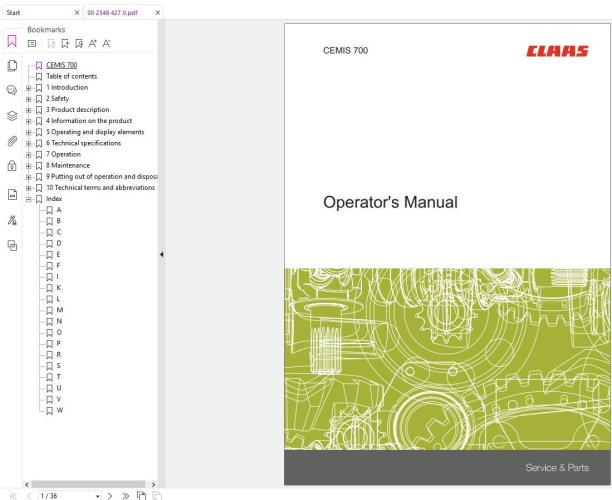
Task: Open the Comments panel
Action: pyautogui.click(x=12, y=91)
